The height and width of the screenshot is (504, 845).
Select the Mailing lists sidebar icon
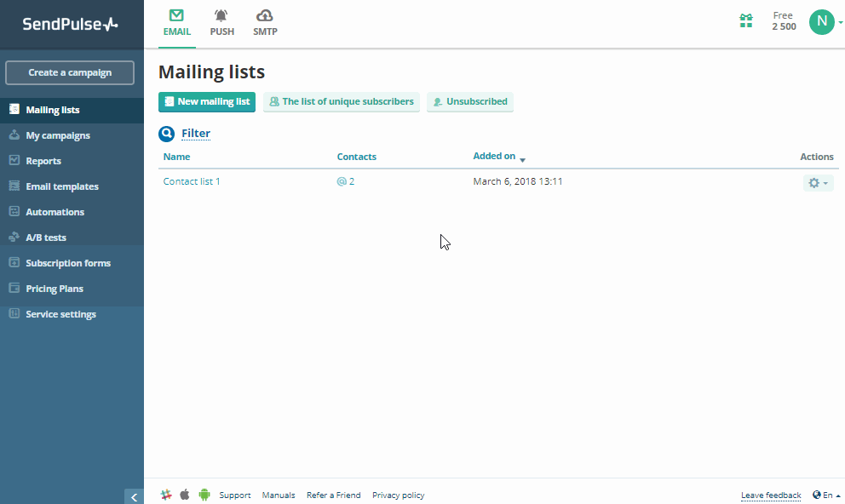14,110
